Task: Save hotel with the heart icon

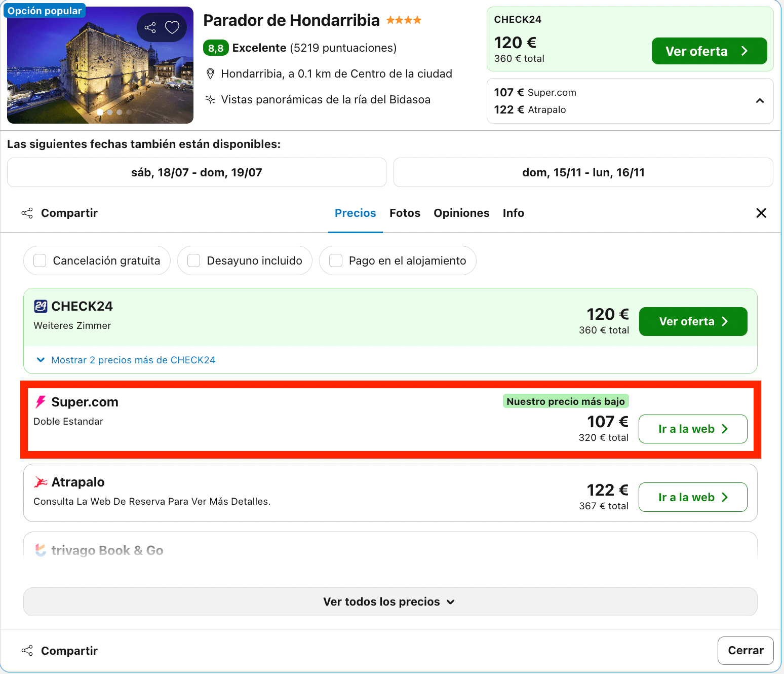Action: point(172,27)
